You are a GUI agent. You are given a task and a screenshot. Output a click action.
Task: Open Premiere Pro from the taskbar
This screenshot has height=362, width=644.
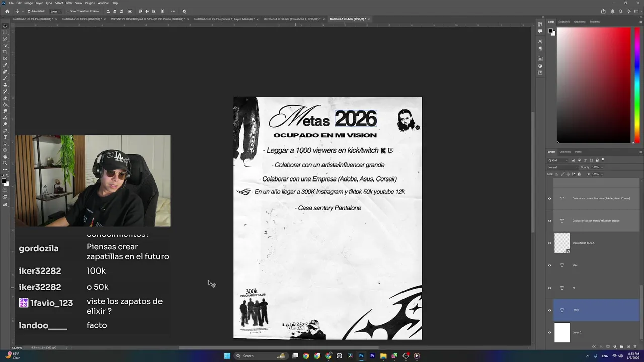pyautogui.click(x=372, y=356)
